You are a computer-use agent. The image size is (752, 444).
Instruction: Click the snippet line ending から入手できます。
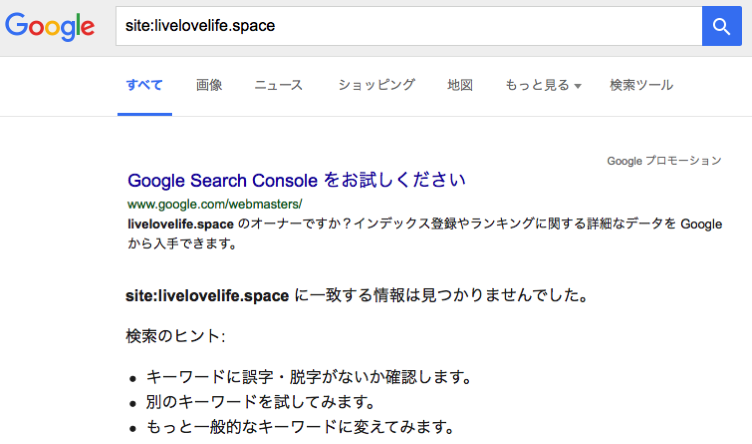(182, 244)
